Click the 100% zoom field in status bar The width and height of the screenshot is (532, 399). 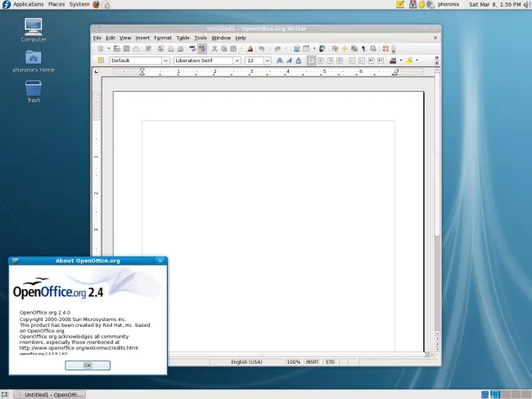tap(294, 361)
